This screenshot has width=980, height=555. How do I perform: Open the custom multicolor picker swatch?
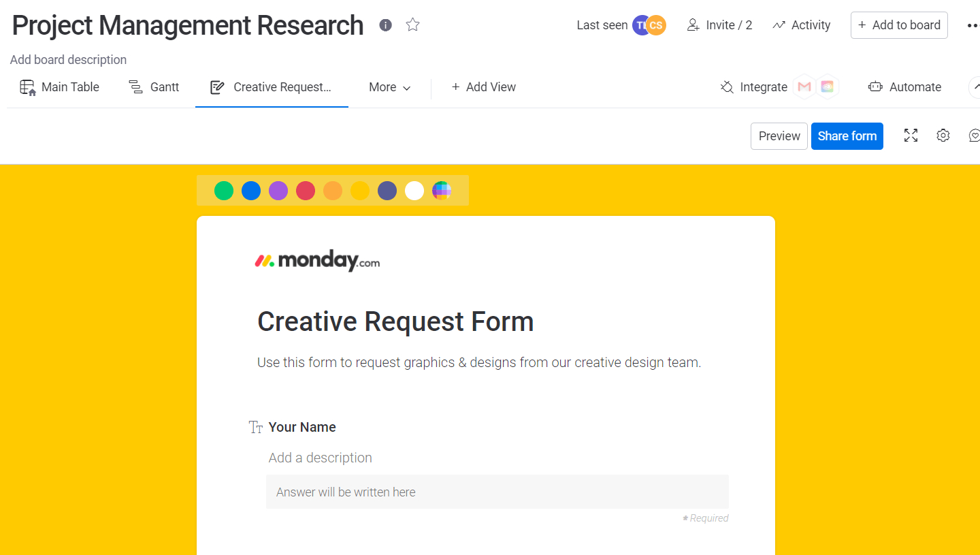pyautogui.click(x=442, y=191)
